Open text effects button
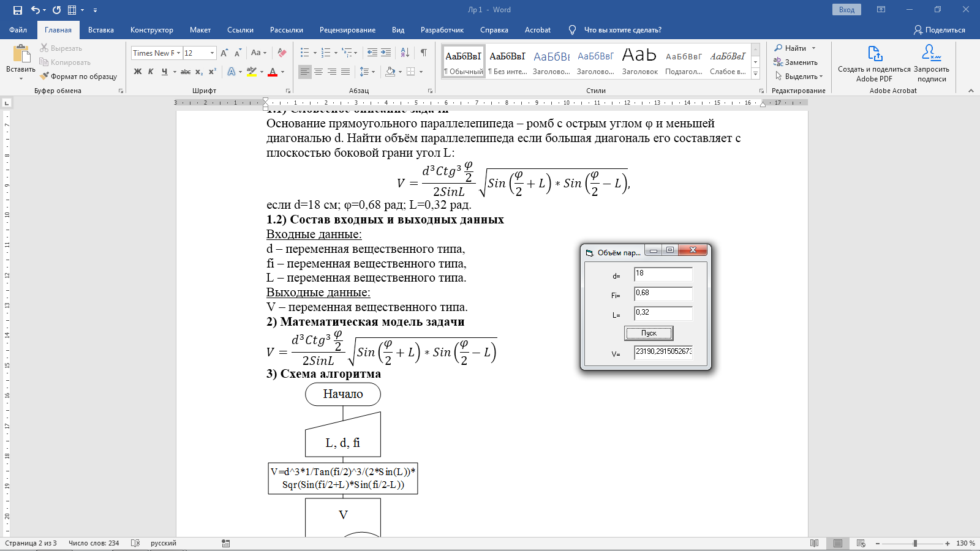This screenshot has width=980, height=551. point(232,72)
